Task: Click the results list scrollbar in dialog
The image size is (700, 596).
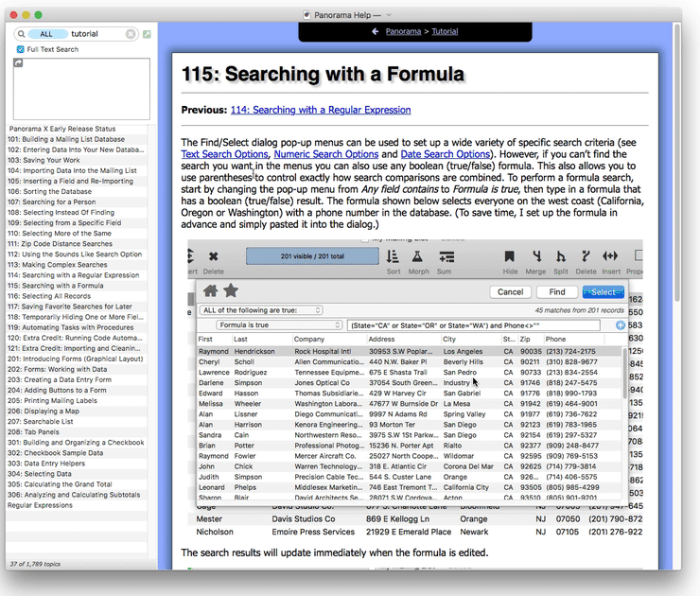Action: [624, 373]
